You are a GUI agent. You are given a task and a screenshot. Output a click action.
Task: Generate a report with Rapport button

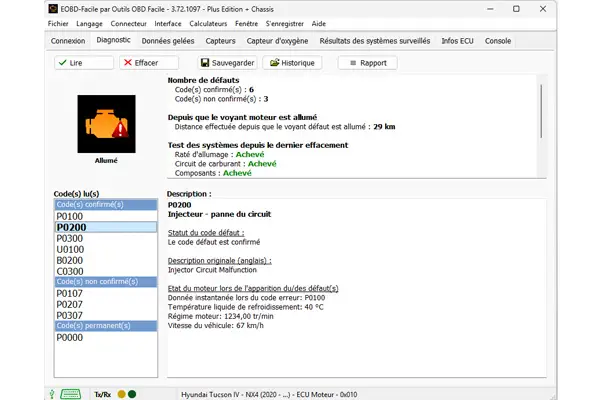coord(368,63)
